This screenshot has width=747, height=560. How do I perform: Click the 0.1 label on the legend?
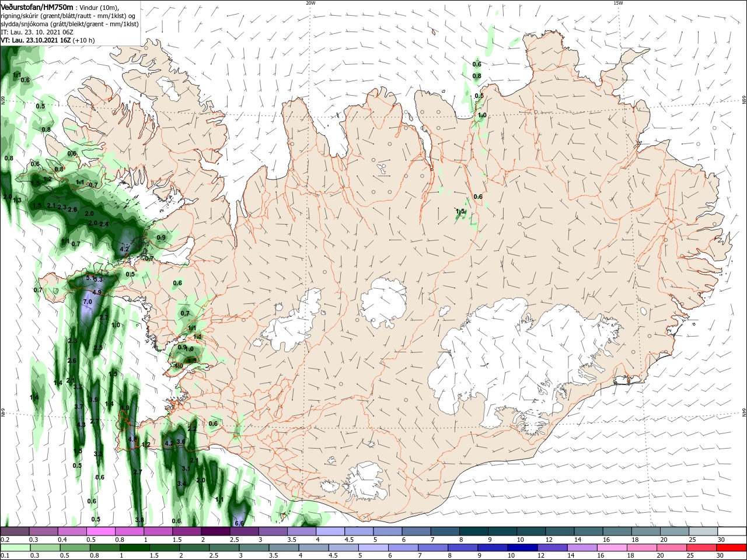click(x=5, y=556)
